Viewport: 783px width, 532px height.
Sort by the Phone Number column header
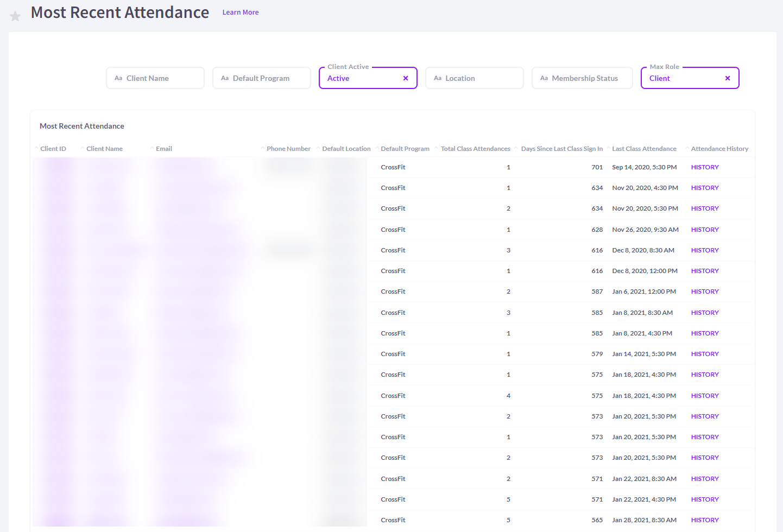coord(288,149)
